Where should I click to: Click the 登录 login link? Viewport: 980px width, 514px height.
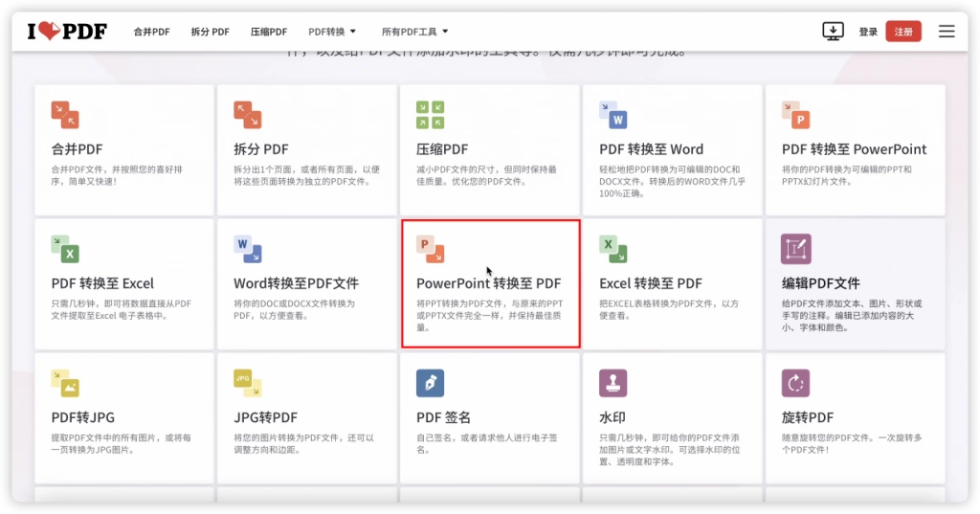pyautogui.click(x=868, y=32)
